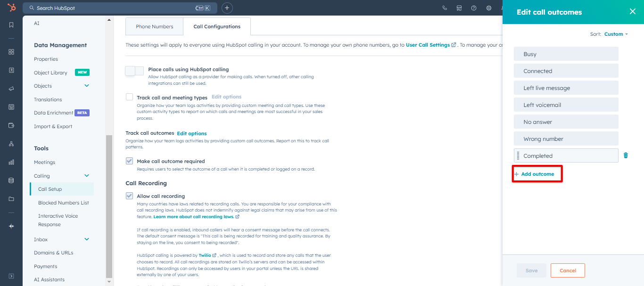Open the Breeze sparkle icon
644x286 pixels.
tap(11, 226)
